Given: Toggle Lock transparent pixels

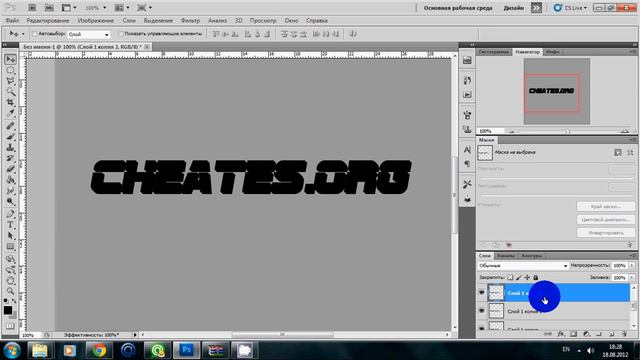Looking at the screenshot, I should [510, 278].
